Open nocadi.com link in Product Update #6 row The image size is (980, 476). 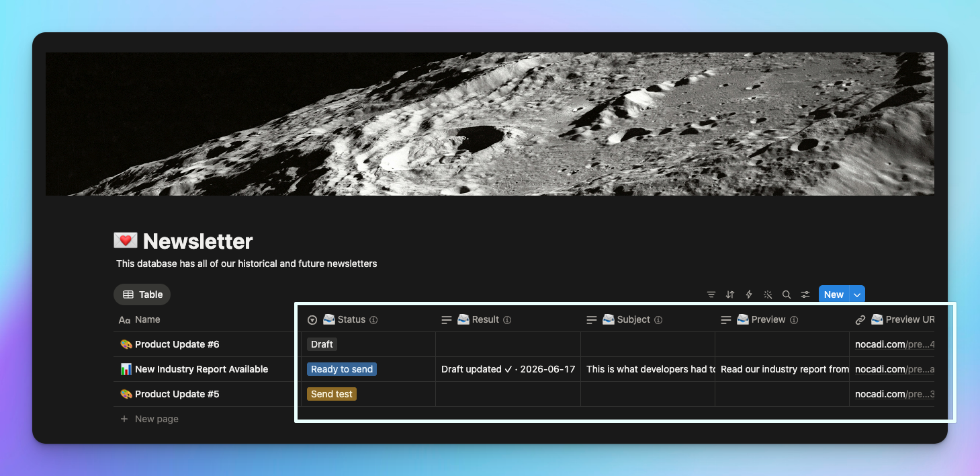tap(895, 344)
